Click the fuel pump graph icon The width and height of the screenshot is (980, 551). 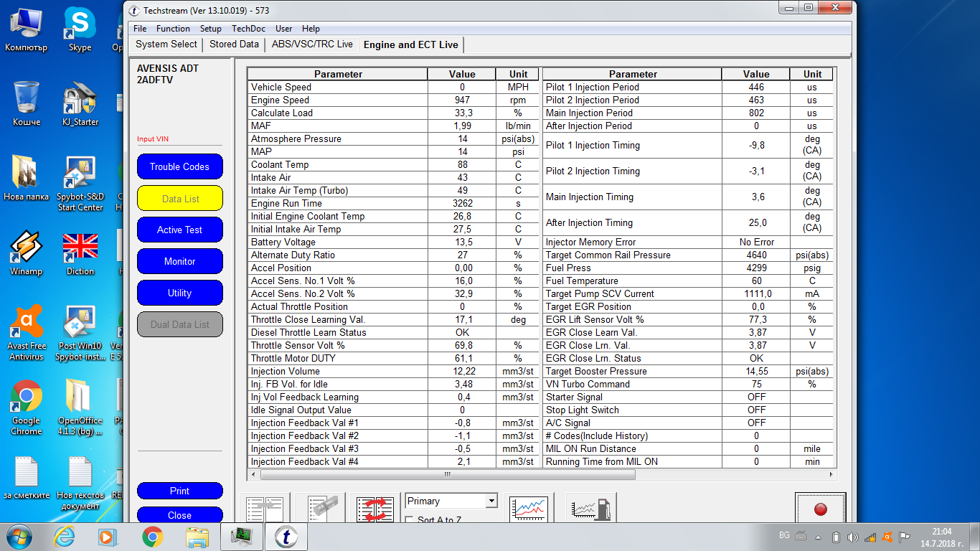(590, 508)
